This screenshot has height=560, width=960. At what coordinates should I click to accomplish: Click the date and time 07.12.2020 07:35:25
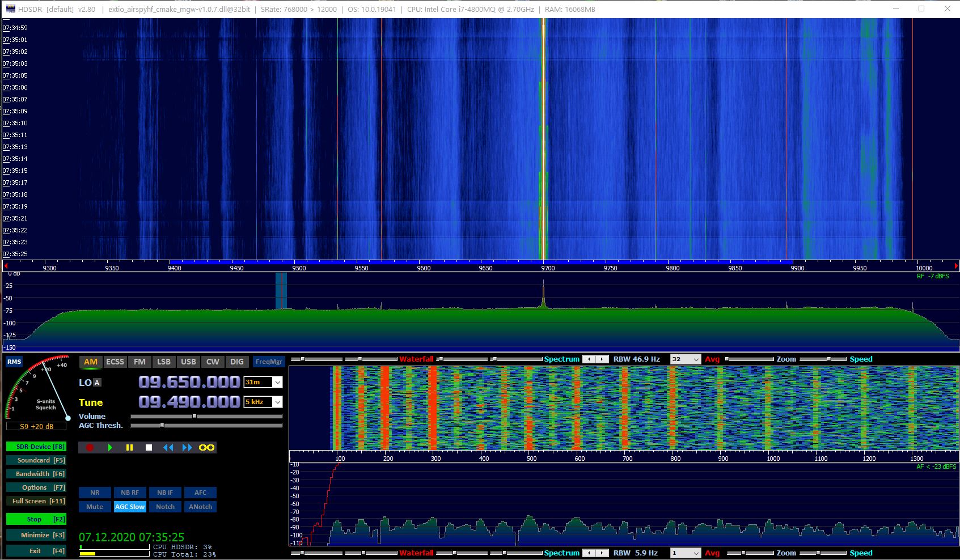click(132, 537)
